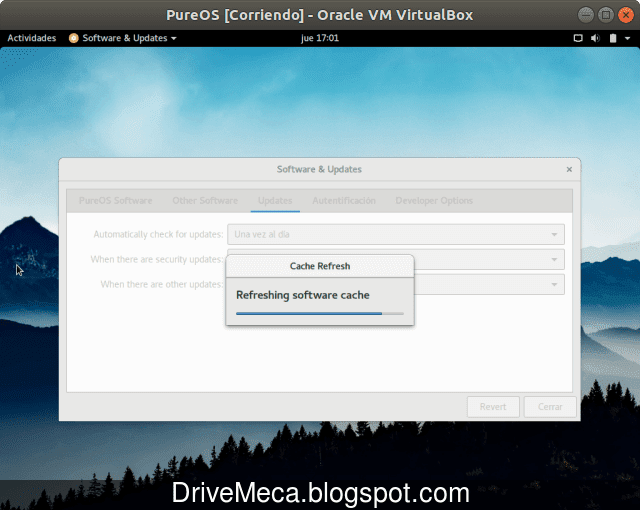Screen dimensions: 640x510
Task: Close the Software & Updates dialog with X
Action: click(x=569, y=169)
